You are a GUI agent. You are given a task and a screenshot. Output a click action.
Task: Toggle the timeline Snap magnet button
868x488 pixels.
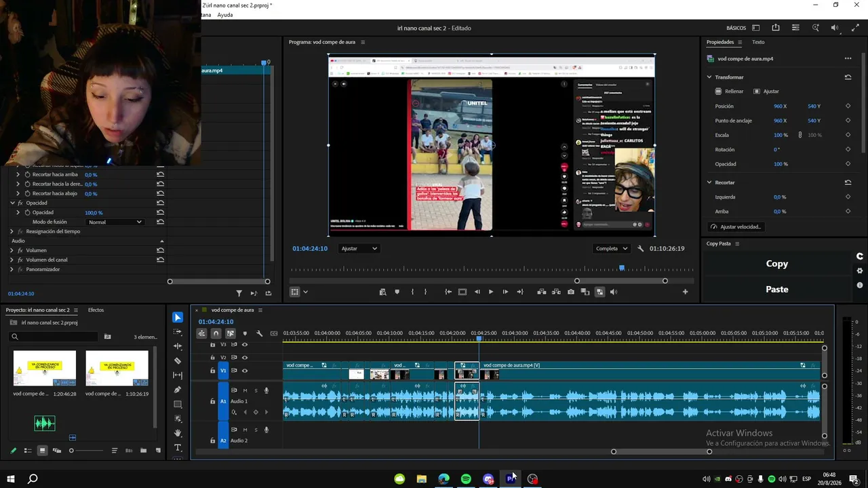coord(216,333)
